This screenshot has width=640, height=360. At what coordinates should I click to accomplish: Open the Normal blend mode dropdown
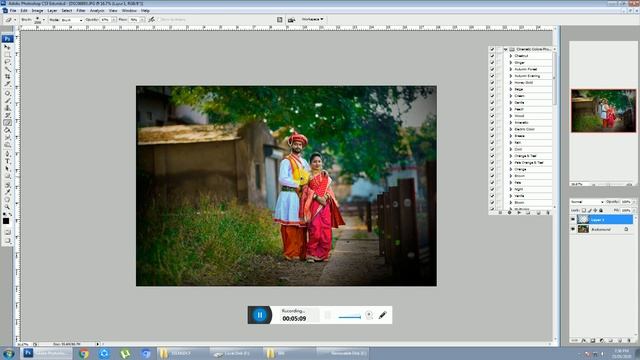click(x=587, y=202)
